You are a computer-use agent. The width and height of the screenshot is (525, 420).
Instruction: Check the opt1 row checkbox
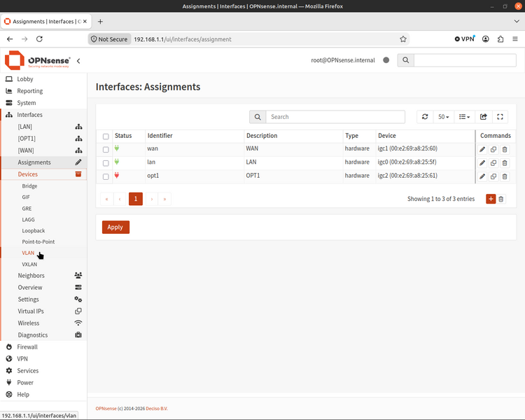[x=106, y=176]
